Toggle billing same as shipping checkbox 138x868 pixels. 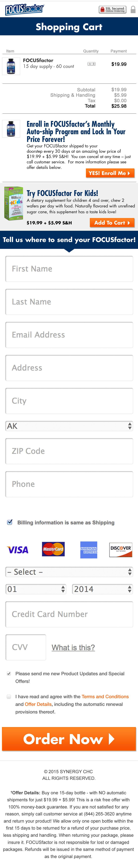[10, 522]
